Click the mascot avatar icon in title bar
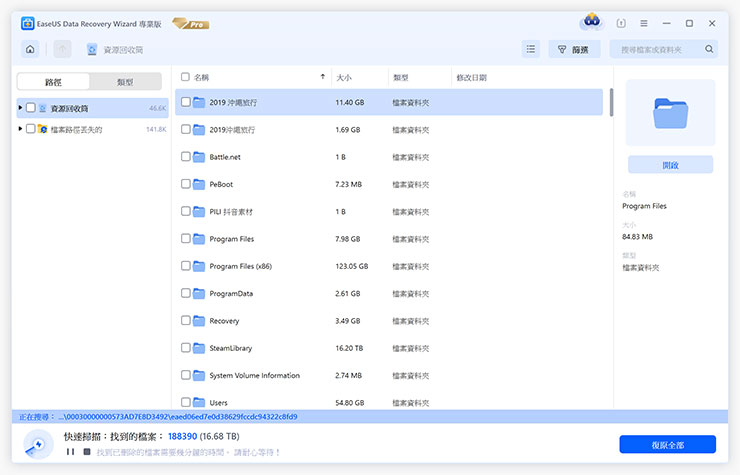 [591, 22]
